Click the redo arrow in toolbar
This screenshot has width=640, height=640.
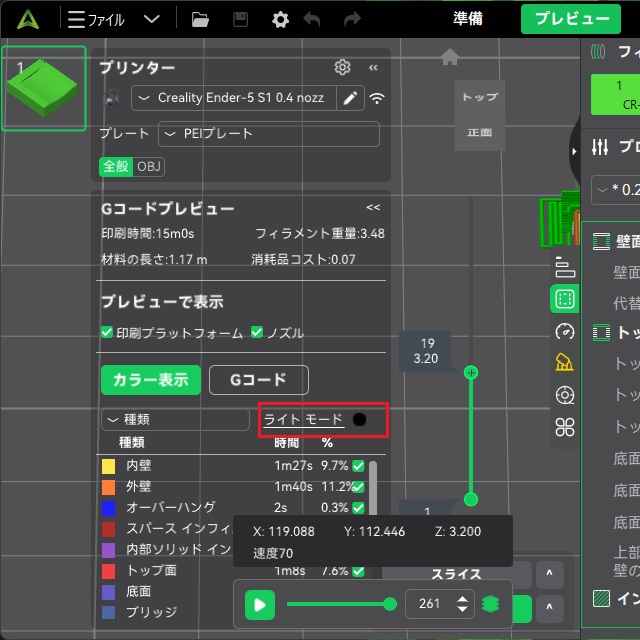(352, 19)
